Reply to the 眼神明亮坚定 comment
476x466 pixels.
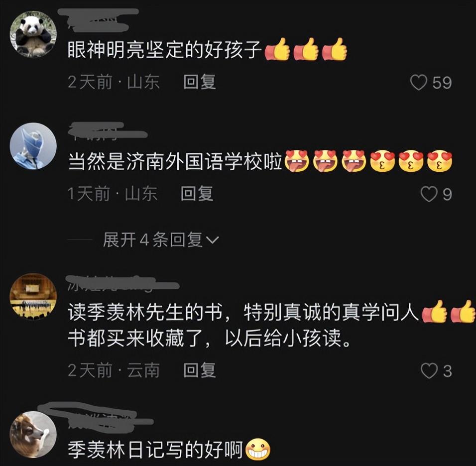[x=200, y=82]
